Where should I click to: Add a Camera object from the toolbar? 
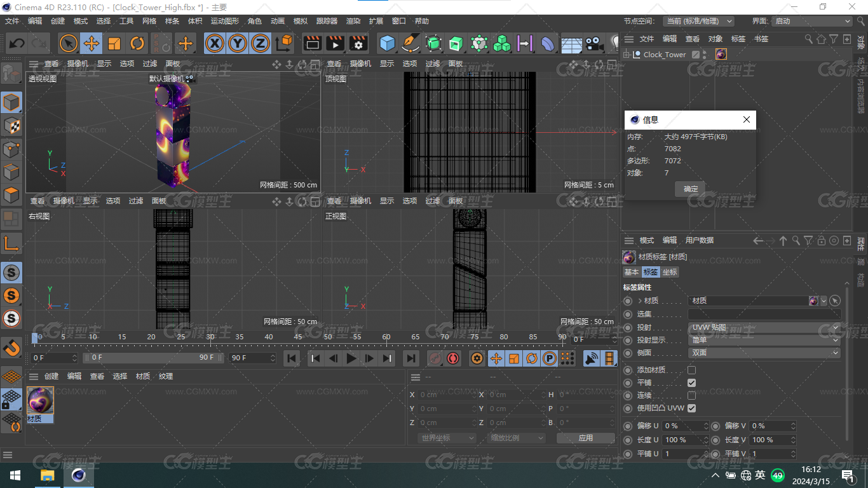pyautogui.click(x=594, y=44)
